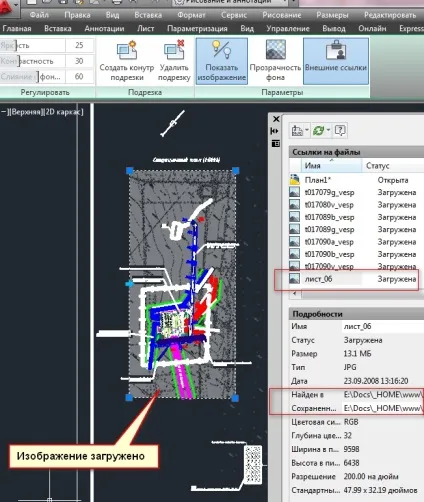
Task: Switch to the Главная ribbon tab
Action: 17,29
